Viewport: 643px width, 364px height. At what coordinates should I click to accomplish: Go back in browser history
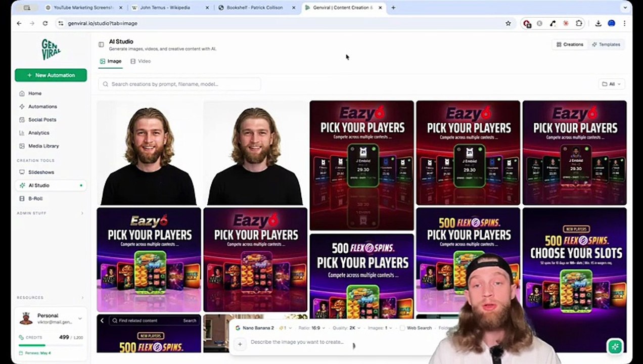(x=19, y=23)
